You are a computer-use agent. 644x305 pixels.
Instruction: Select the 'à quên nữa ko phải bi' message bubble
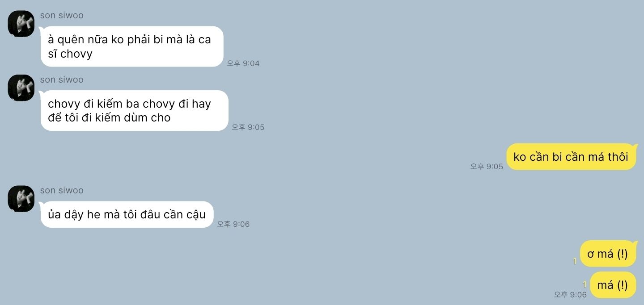pyautogui.click(x=131, y=46)
